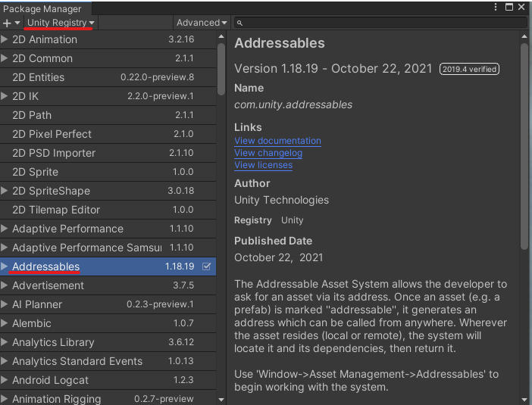The image size is (532, 405).
Task: Click the package search field
Action: point(381,23)
